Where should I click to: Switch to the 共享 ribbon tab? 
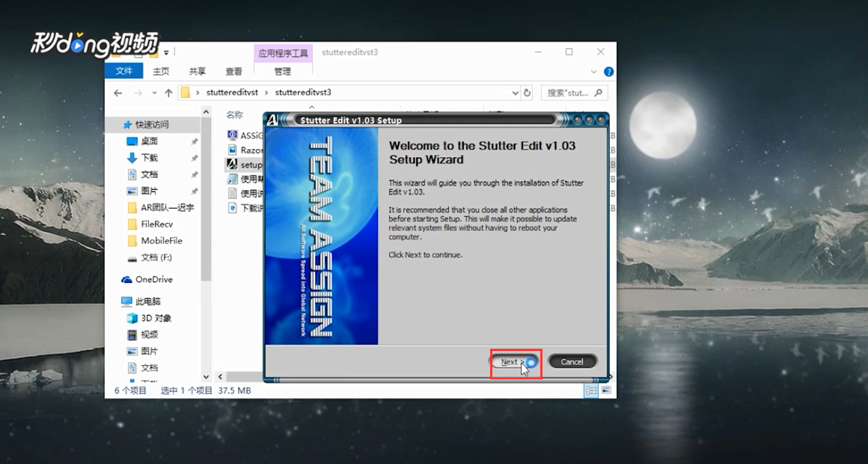coord(197,71)
